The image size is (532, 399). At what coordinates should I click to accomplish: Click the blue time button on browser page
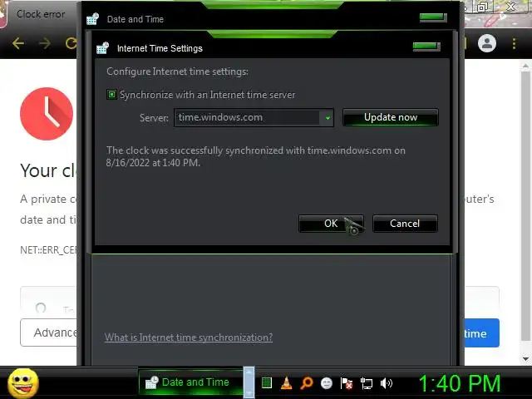click(x=481, y=332)
